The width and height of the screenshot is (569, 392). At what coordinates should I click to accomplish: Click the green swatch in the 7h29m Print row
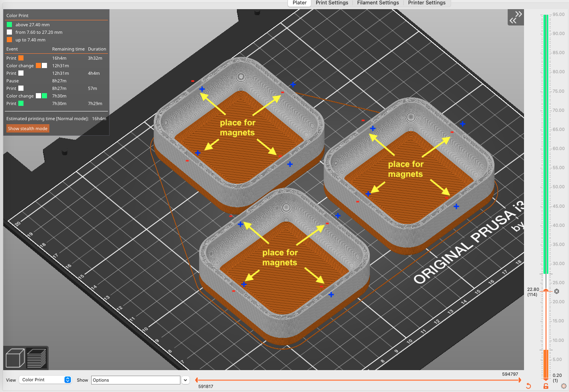(x=21, y=103)
